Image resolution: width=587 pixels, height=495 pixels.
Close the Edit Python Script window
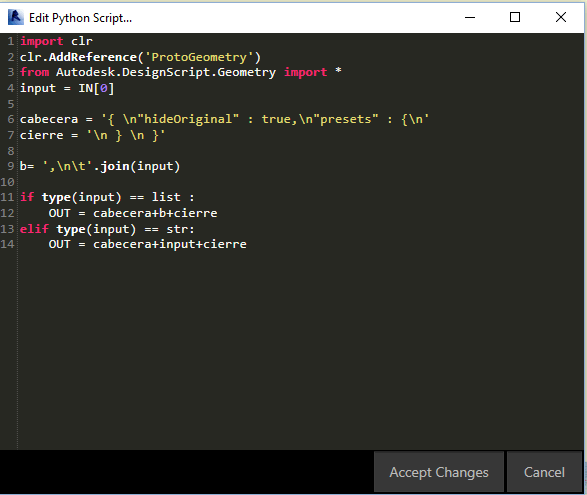(x=560, y=17)
